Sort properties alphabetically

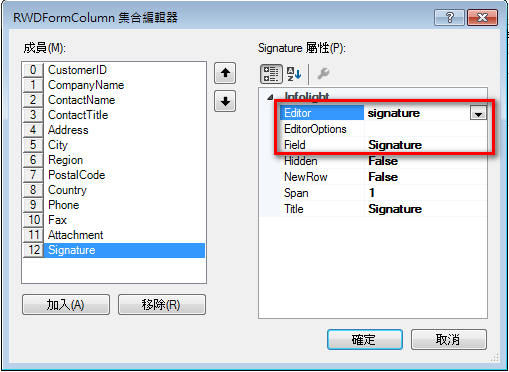click(x=294, y=74)
